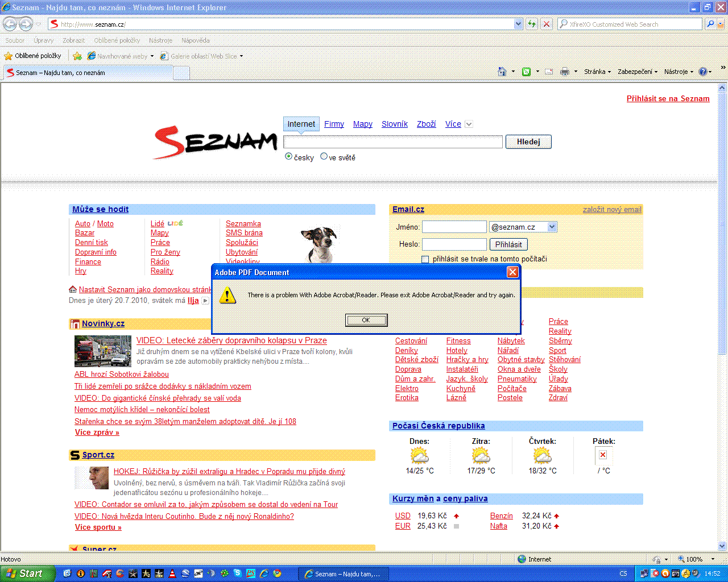Open the USD exchange rate link
The width and height of the screenshot is (728, 582).
[403, 516]
